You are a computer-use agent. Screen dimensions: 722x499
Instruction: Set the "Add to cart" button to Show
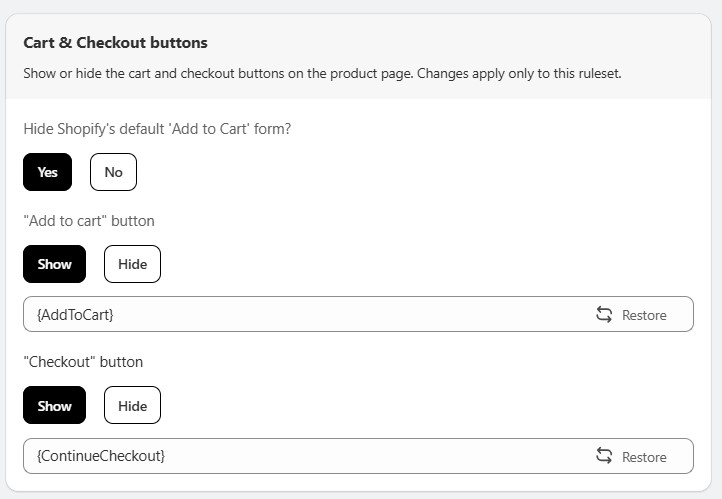point(55,264)
